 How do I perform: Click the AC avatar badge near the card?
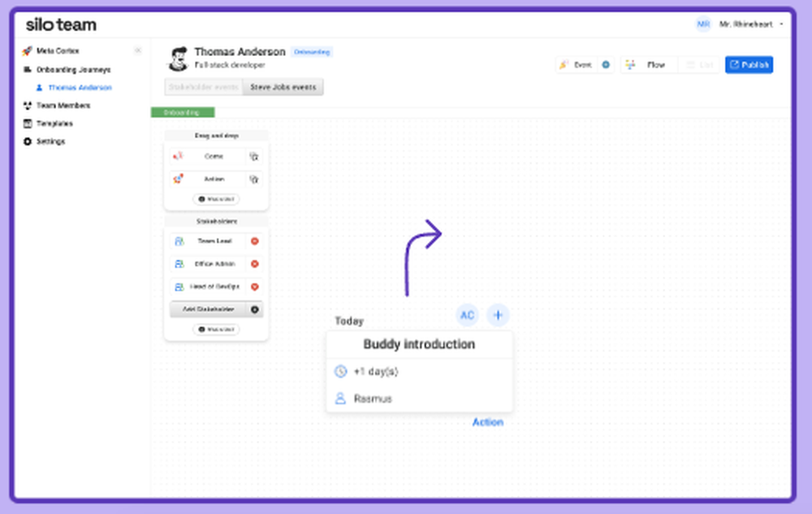(467, 315)
